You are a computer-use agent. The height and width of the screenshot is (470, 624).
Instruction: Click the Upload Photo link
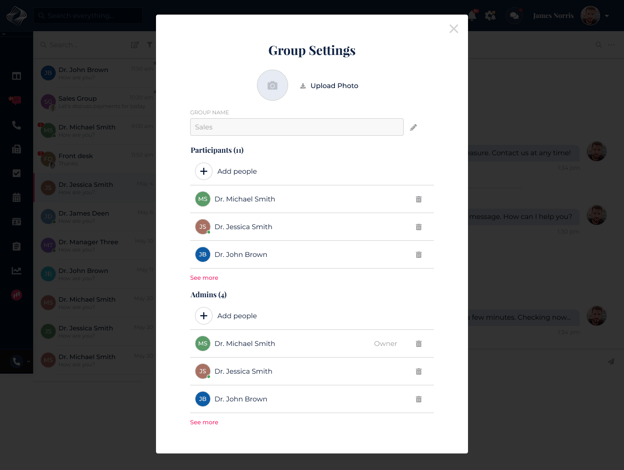click(329, 86)
